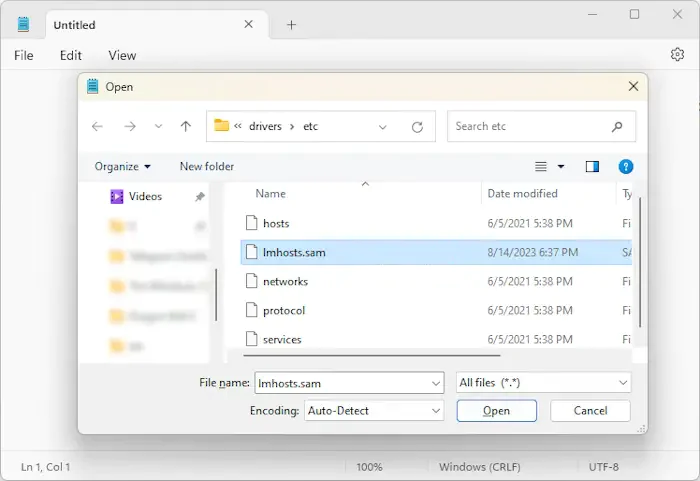Expand the address bar history dropdown
The image size is (700, 481).
(383, 127)
